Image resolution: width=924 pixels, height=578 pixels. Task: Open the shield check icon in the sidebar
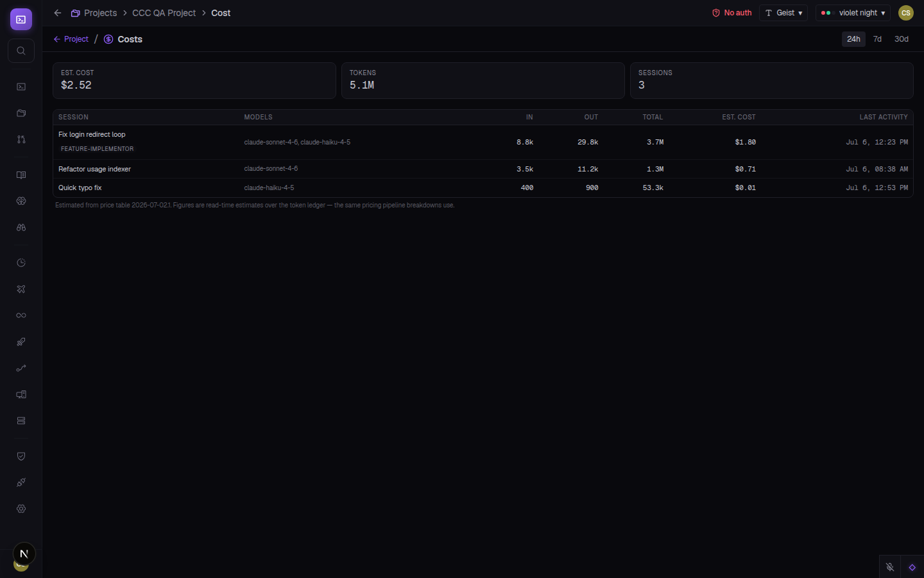(x=21, y=456)
